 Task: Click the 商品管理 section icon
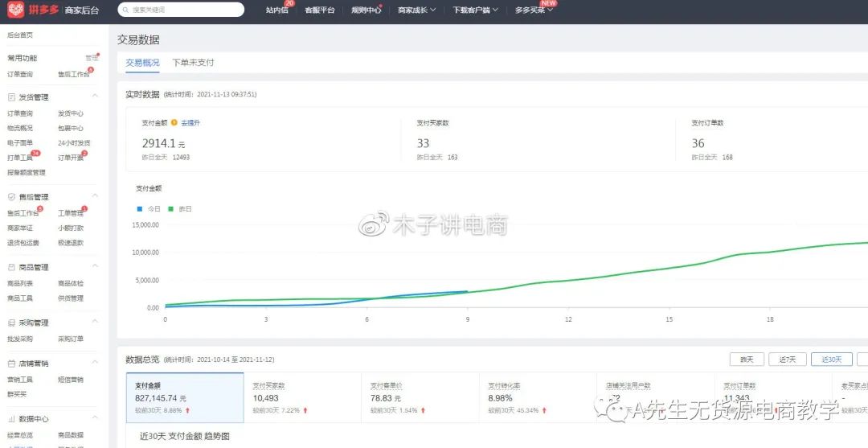11,268
